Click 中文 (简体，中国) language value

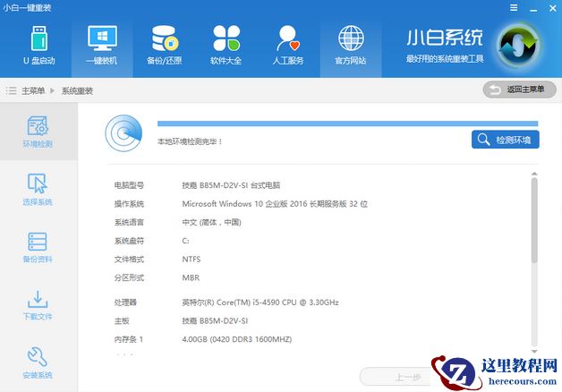(211, 223)
